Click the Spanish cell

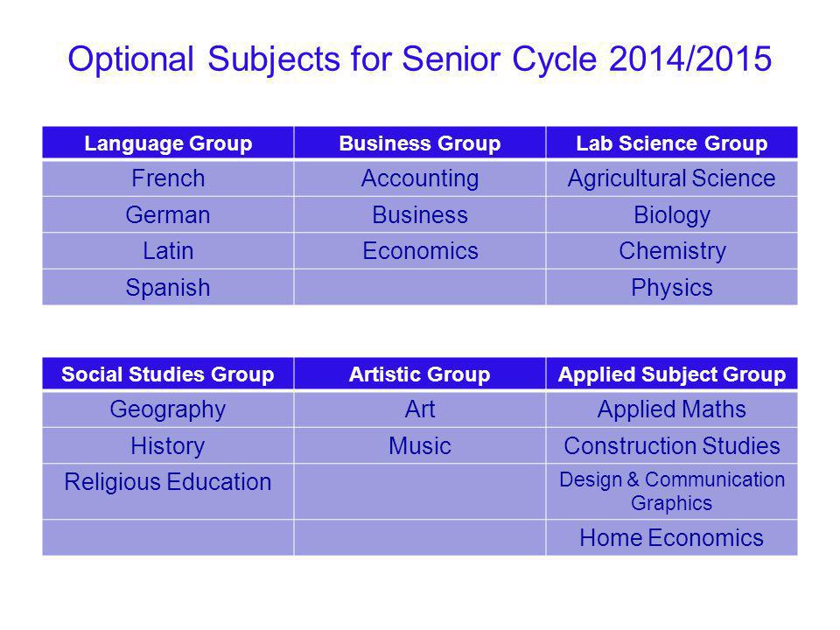click(168, 287)
